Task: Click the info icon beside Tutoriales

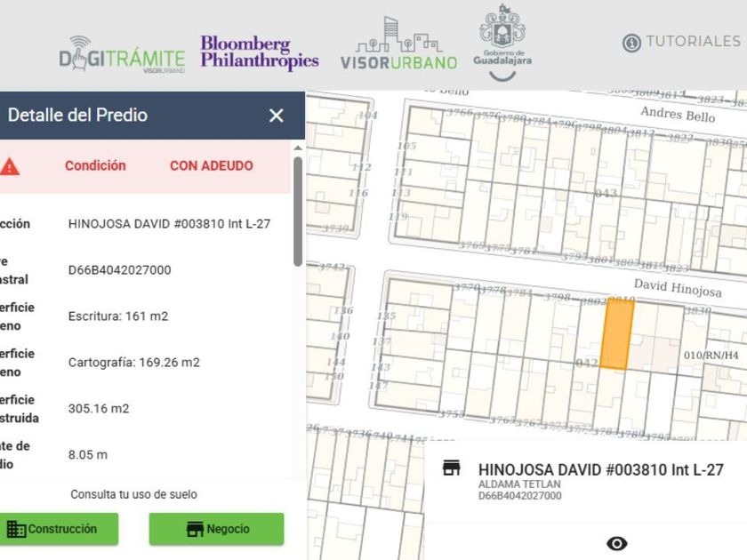Action: [x=631, y=44]
